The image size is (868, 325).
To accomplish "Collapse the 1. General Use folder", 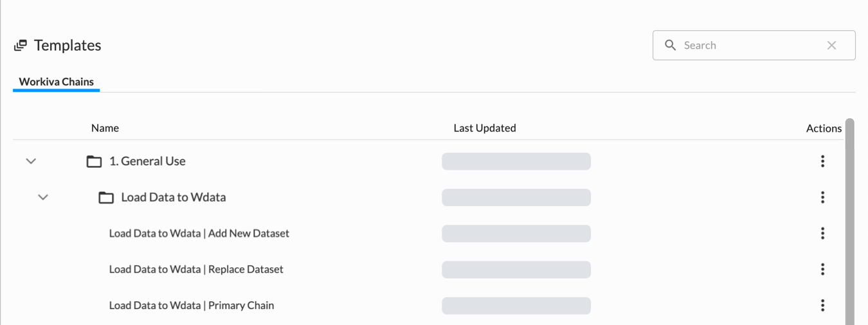I will (31, 161).
